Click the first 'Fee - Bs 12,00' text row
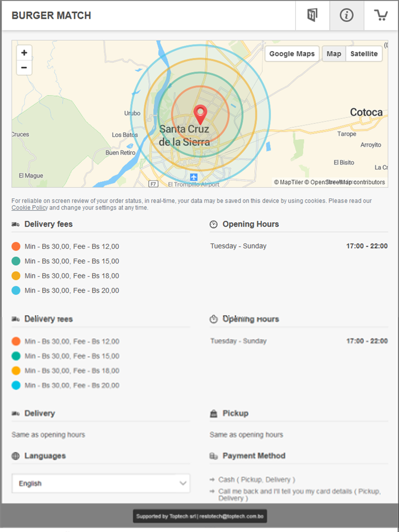399x532 pixels. 72,246
